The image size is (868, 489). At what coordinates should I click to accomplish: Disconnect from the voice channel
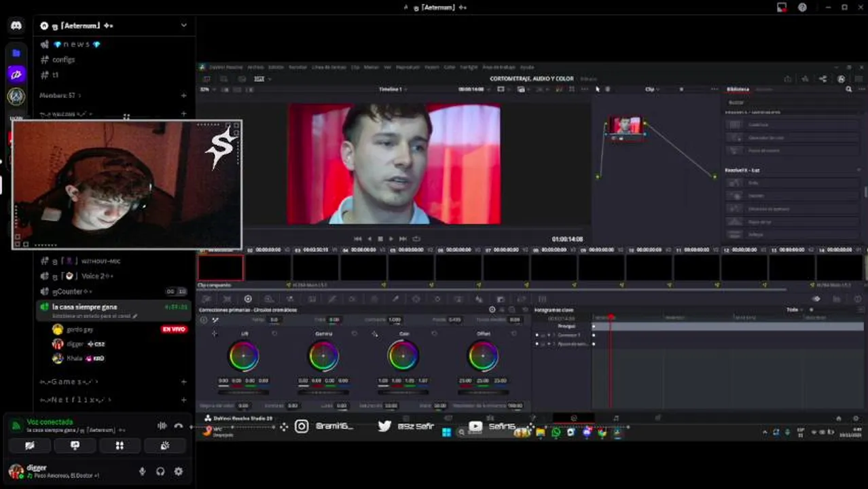click(x=179, y=426)
